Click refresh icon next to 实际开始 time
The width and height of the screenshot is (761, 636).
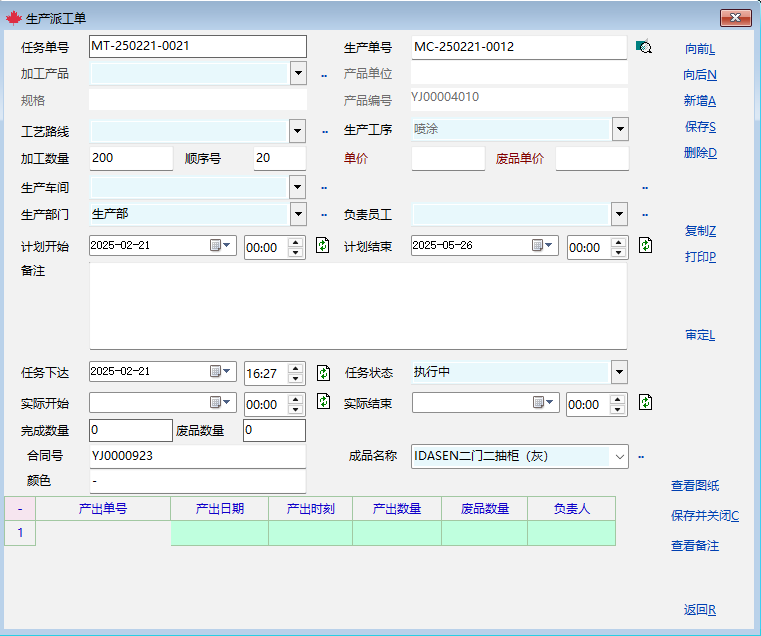tap(323, 402)
